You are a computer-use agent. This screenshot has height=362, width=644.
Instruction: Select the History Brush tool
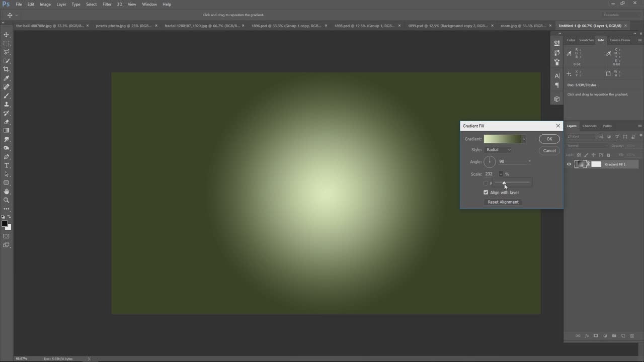[7, 113]
